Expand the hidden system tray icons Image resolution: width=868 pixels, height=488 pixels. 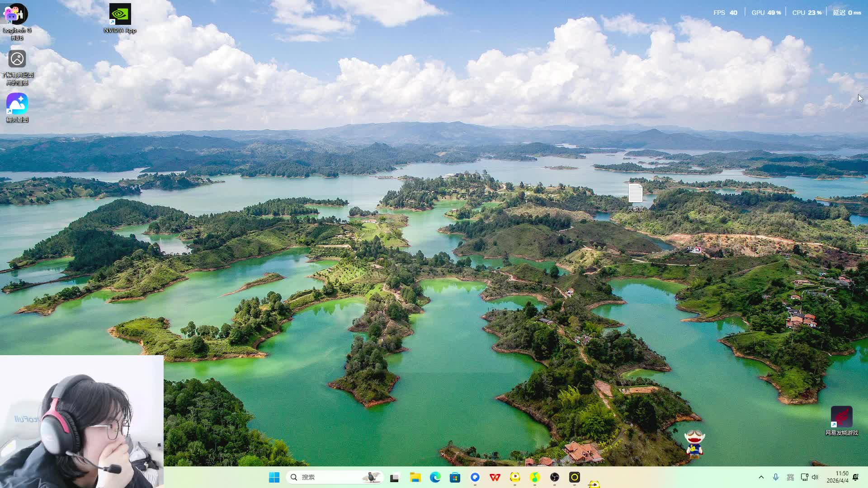[x=761, y=477]
